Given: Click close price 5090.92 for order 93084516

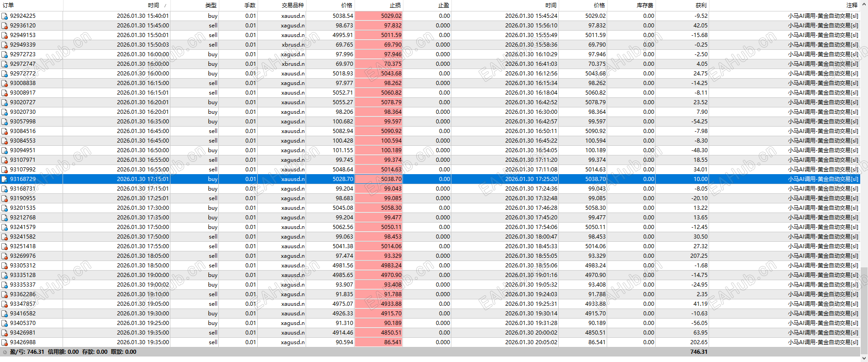Looking at the screenshot, I should pyautogui.click(x=595, y=131).
